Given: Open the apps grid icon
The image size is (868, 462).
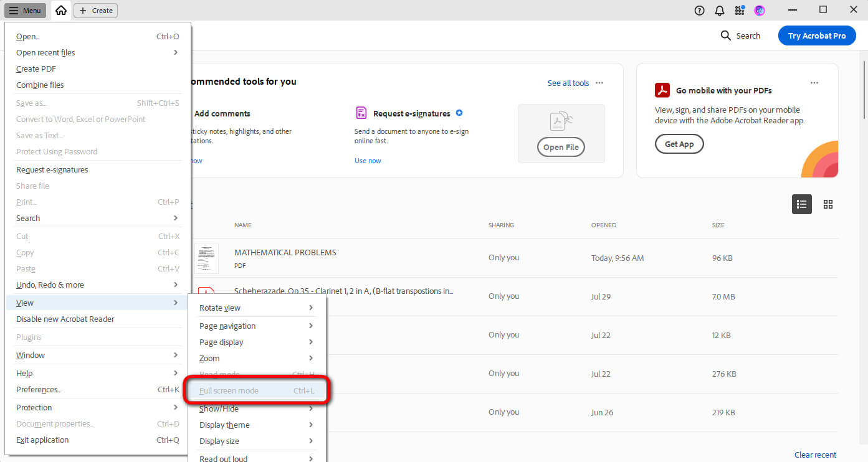Looking at the screenshot, I should coord(740,11).
